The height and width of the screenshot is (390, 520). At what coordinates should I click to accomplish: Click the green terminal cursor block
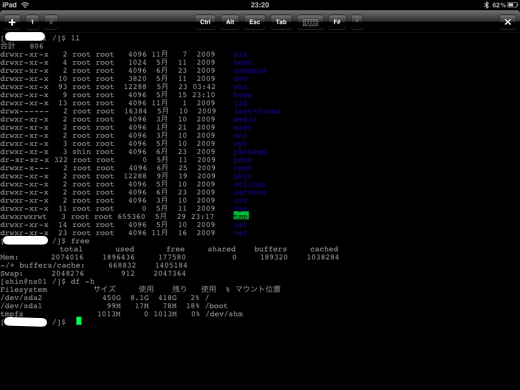tap(79, 321)
